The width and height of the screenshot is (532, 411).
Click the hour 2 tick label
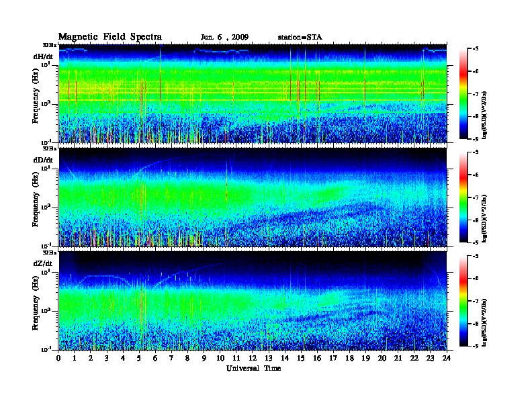91,358
